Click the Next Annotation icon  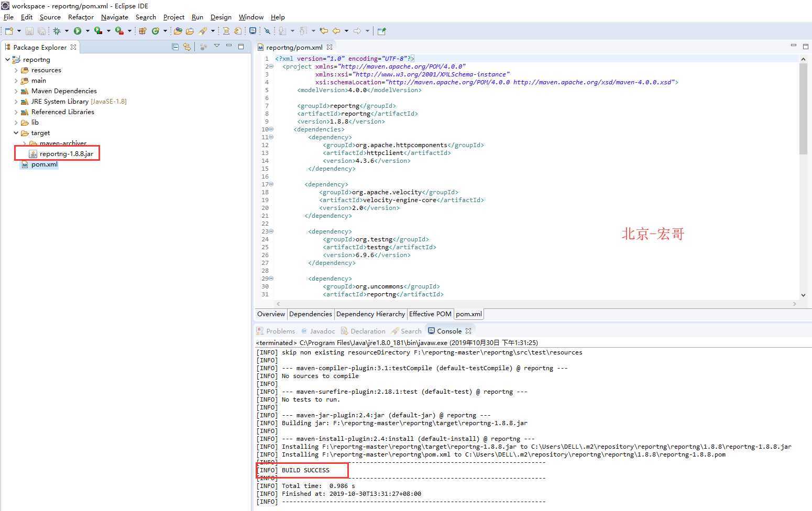[x=282, y=31]
